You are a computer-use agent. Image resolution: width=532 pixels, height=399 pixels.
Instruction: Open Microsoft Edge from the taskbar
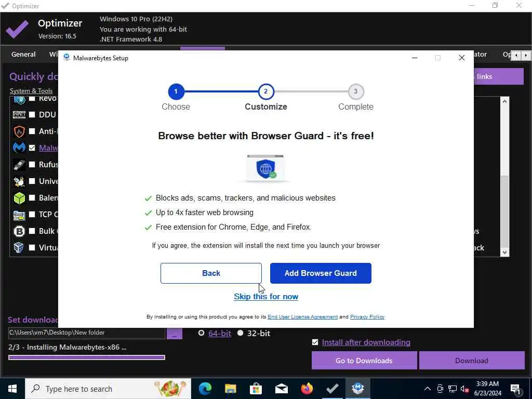coord(205,389)
